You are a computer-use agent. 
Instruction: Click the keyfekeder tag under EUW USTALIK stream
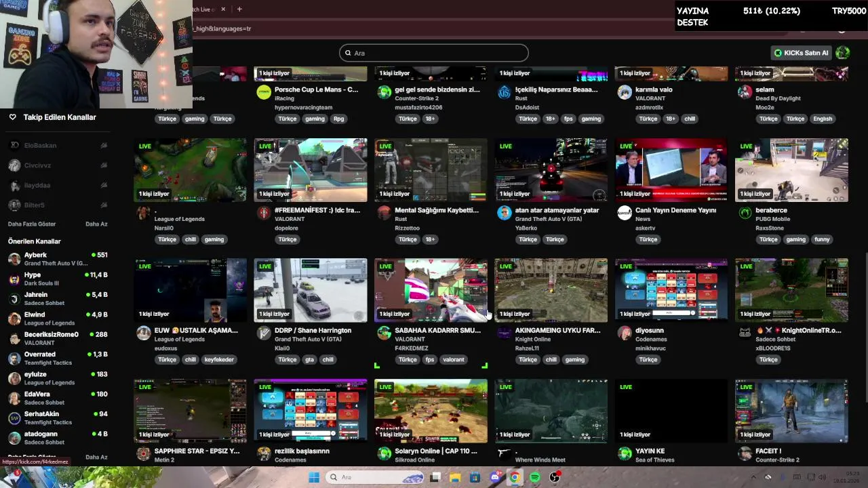tap(219, 360)
